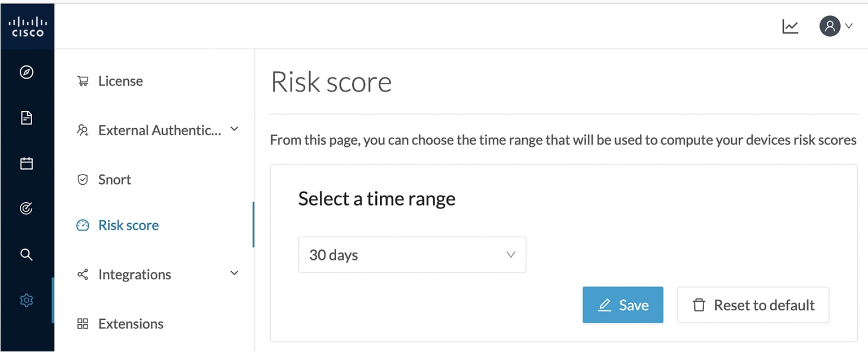868x352 pixels.
Task: Open the Explore compass icon in sidebar
Action: (x=26, y=72)
